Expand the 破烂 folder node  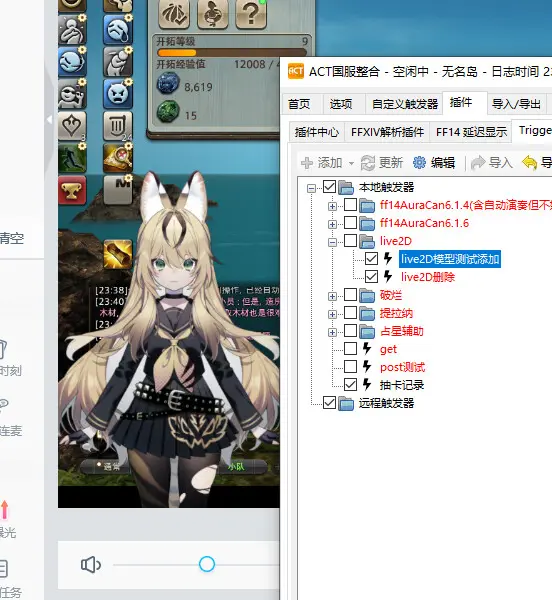pos(332,296)
